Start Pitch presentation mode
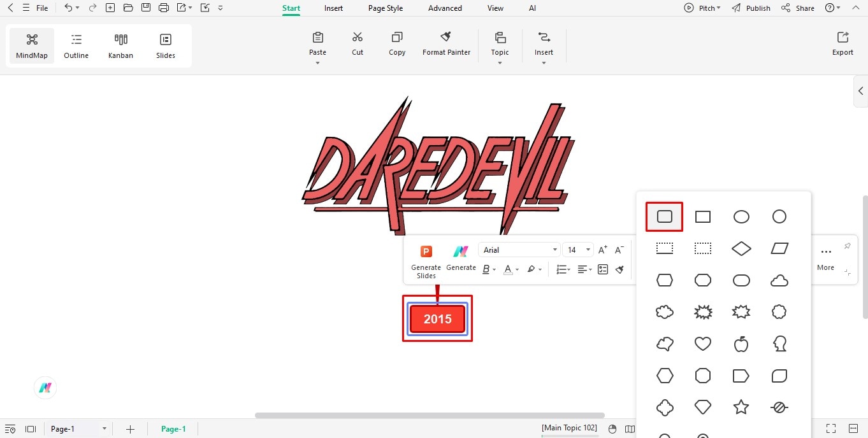 [x=702, y=8]
